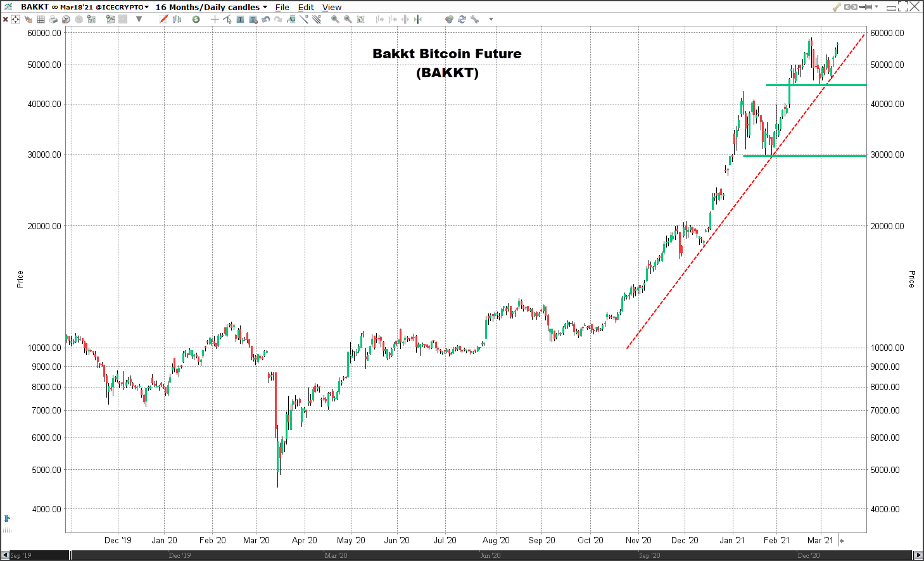Click the expand bar spacing icon
Screen dimensions: 924x561
(380, 19)
